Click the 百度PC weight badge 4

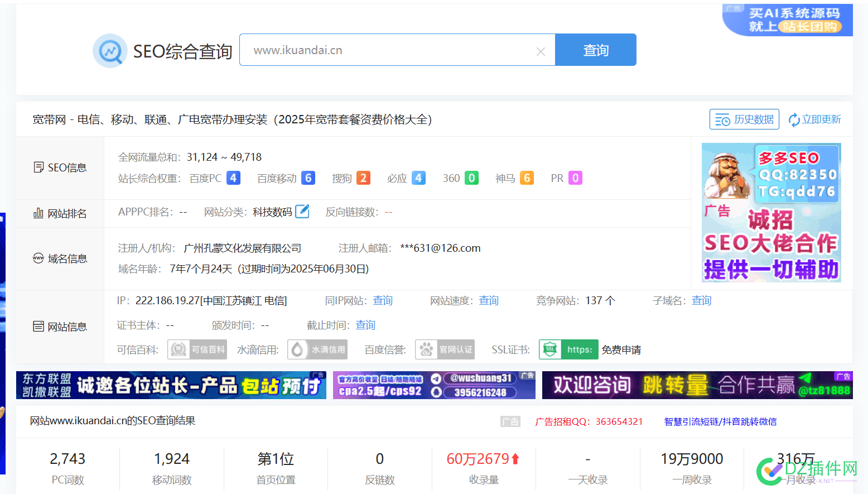(x=233, y=178)
